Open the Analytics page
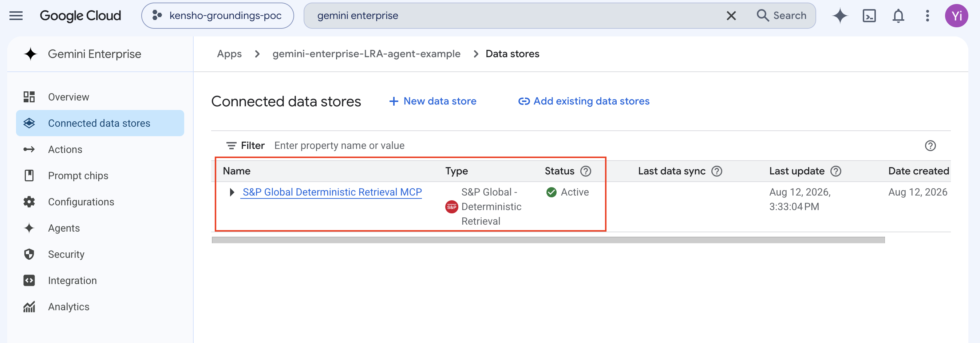 pyautogui.click(x=100, y=307)
